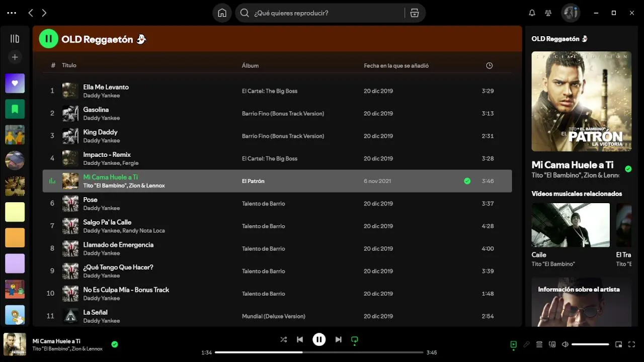Go back with the left arrow
644x362 pixels.
pos(31,13)
